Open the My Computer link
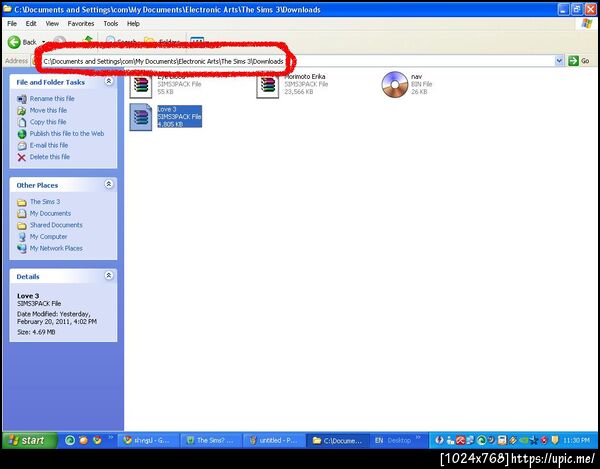 (48, 237)
